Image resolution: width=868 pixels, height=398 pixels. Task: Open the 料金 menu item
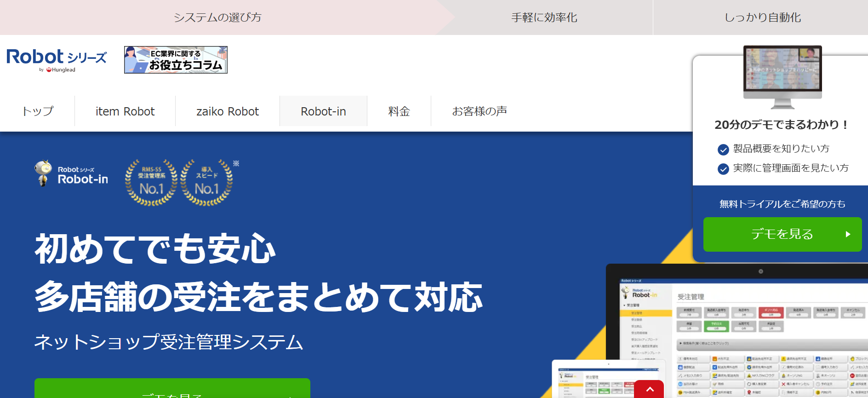399,111
